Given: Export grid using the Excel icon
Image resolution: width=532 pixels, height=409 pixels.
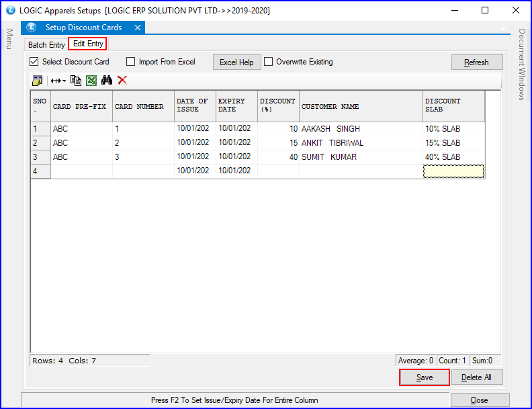Looking at the screenshot, I should (91, 81).
